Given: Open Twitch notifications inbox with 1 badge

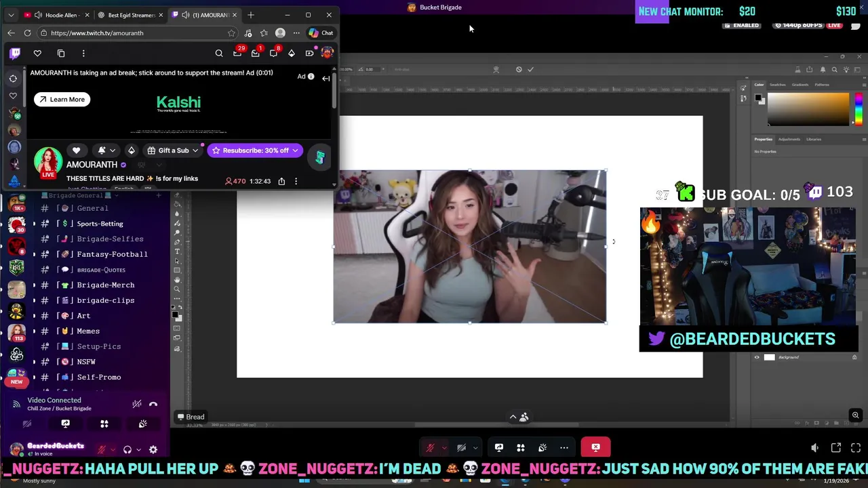Looking at the screenshot, I should (256, 52).
